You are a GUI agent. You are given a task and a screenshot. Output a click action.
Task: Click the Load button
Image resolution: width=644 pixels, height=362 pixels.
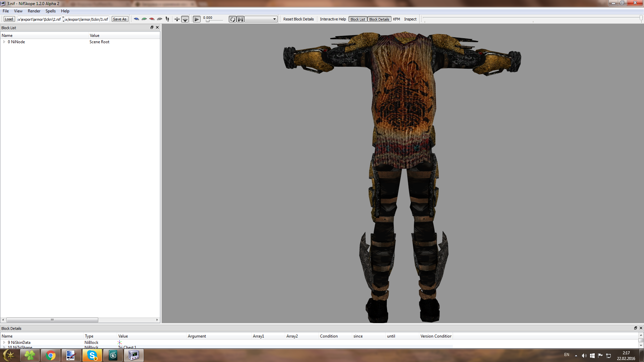click(9, 19)
